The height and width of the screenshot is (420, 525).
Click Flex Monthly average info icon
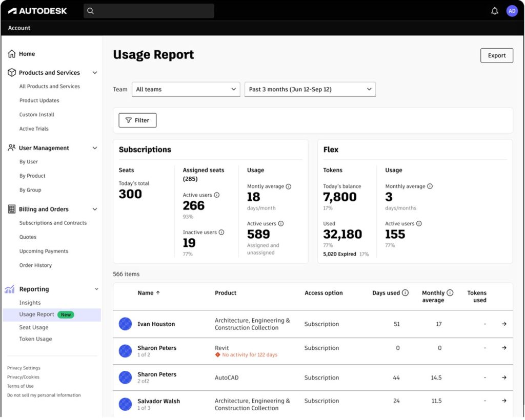point(430,186)
